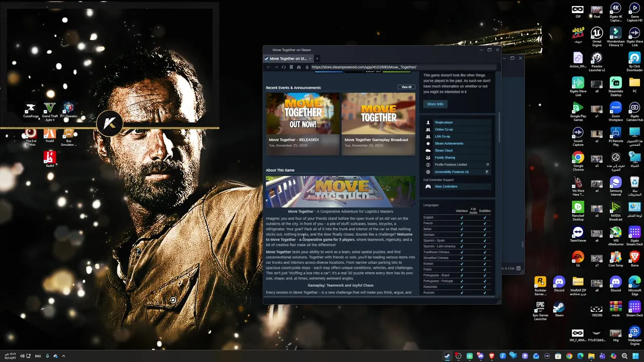The width and height of the screenshot is (644, 362).
Task: Open Bus Simulator desktop icon
Action: click(69, 137)
